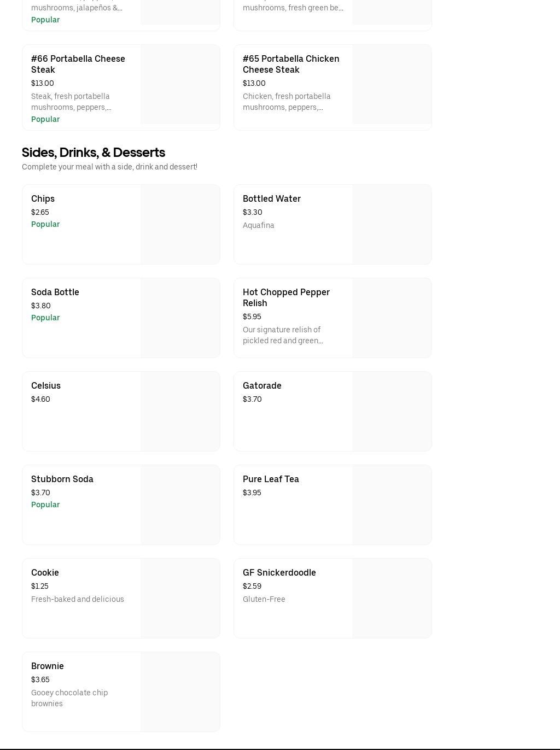
Task: Click the Gatorade item name
Action: coord(262,385)
